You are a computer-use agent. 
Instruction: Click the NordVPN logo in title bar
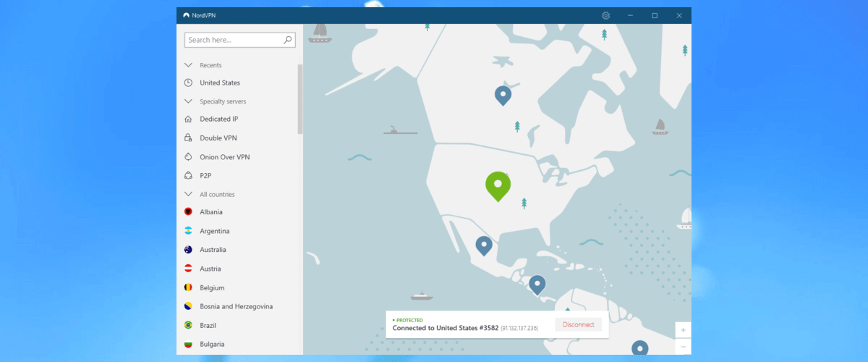click(187, 15)
